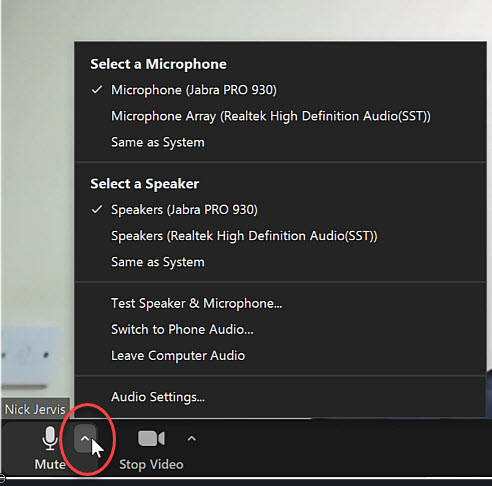The image size is (492, 486).
Task: Select Speakers (Realtek High Definition Audio(SST))
Action: click(244, 236)
